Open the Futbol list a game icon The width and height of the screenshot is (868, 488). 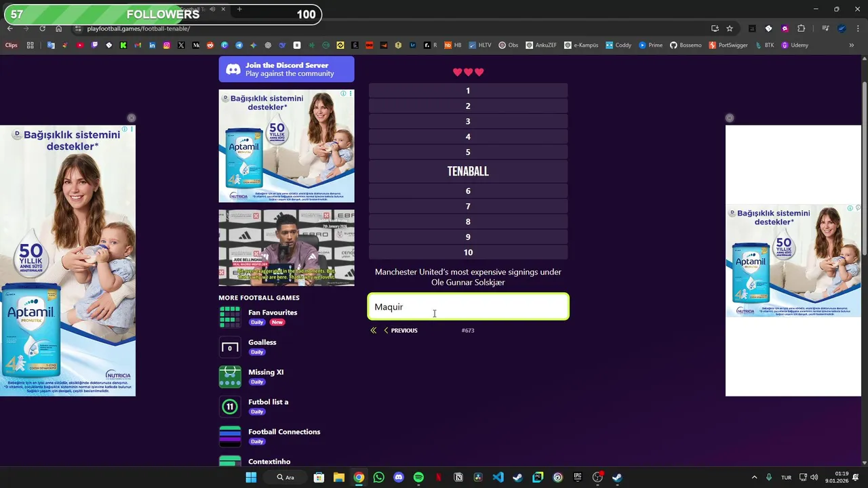230,407
